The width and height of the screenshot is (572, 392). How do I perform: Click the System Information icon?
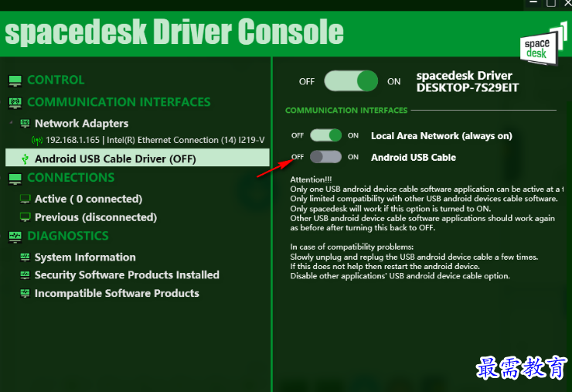click(25, 257)
